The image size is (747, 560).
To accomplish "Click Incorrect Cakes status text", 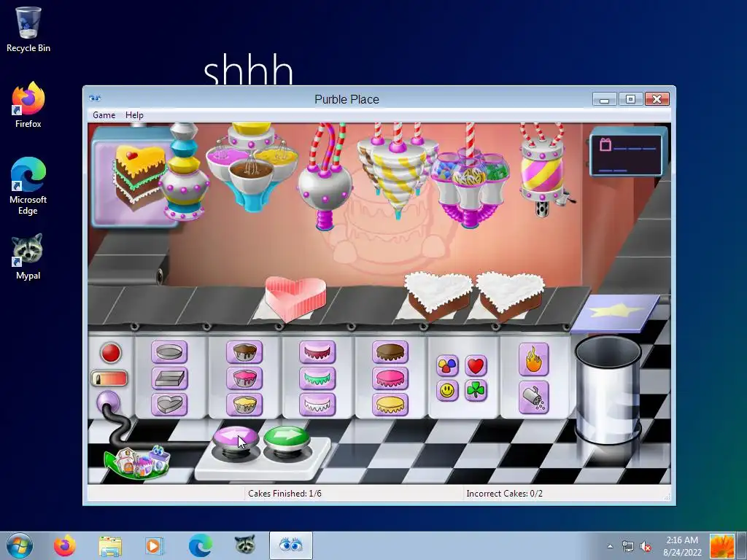I will coord(505,494).
